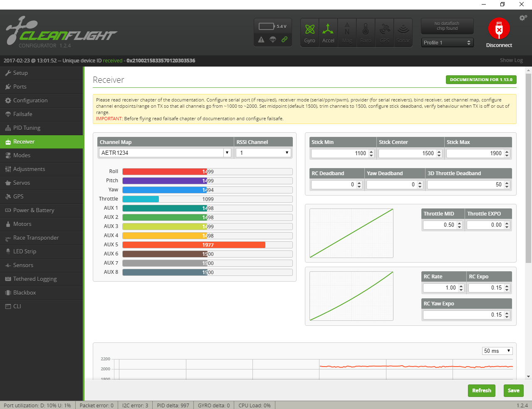Open options via the top-right gears icon
532x409 pixels.
pos(523,18)
